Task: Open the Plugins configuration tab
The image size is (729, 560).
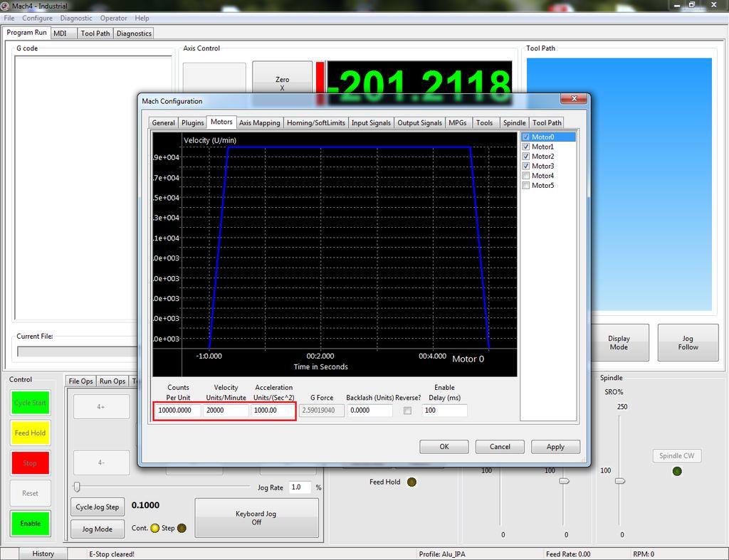Action: 192,122
